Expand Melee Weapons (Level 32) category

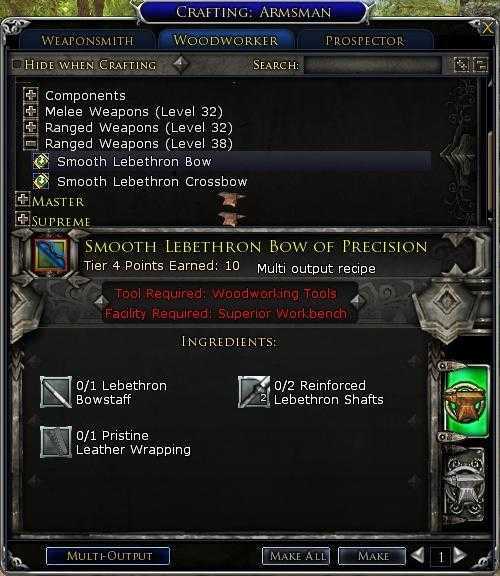pos(30,111)
